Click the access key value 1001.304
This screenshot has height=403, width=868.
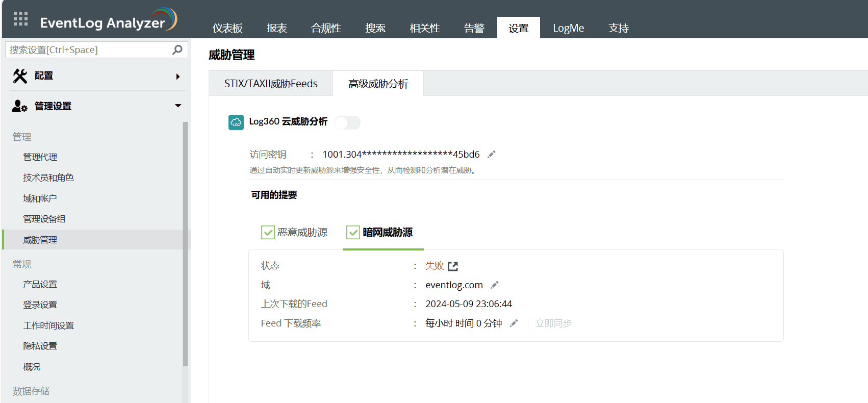(401, 155)
